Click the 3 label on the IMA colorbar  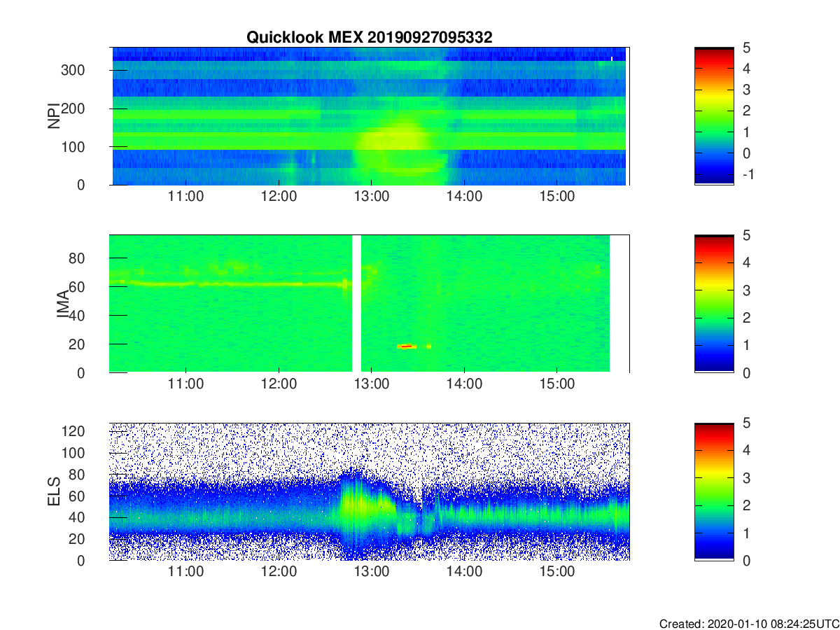coord(745,290)
